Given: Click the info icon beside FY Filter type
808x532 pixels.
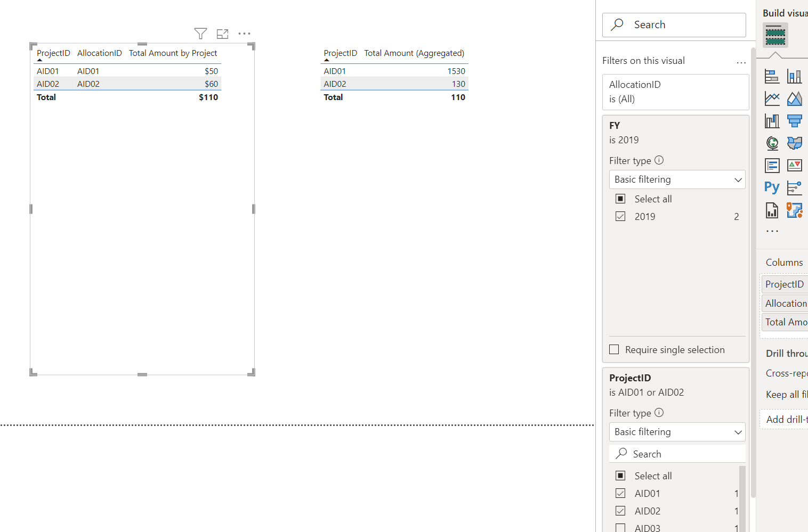Looking at the screenshot, I should click(x=659, y=160).
